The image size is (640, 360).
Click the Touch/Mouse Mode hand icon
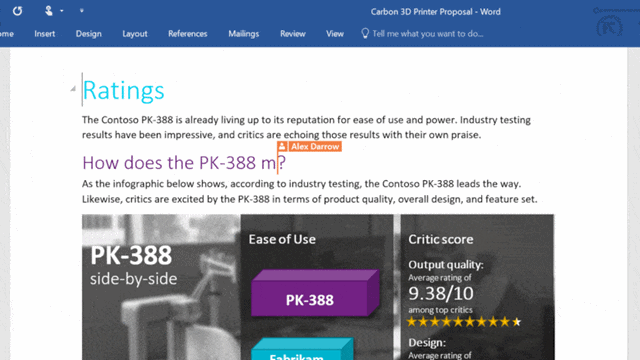(49, 11)
